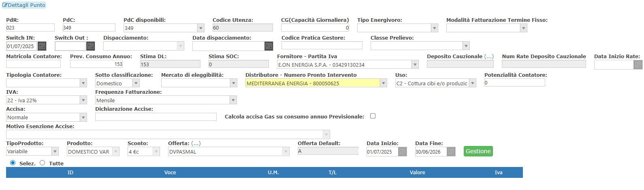This screenshot has height=190, width=644.
Task: Select the Tutte radio button
Action: click(x=42, y=163)
